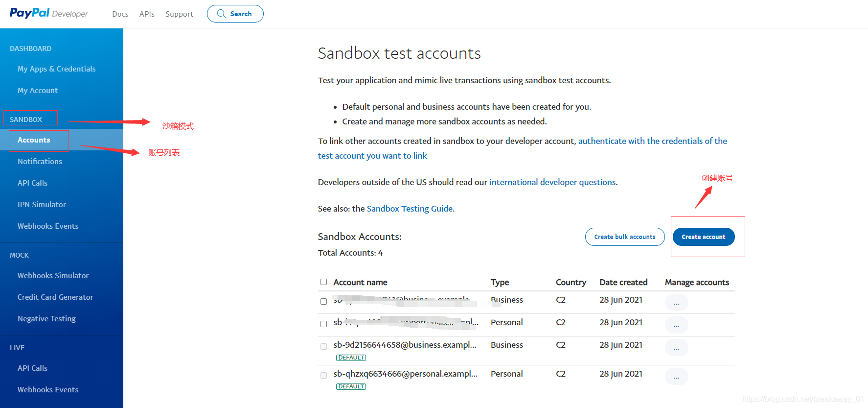Open sandbox Notifications
The image size is (868, 408).
[40, 161]
